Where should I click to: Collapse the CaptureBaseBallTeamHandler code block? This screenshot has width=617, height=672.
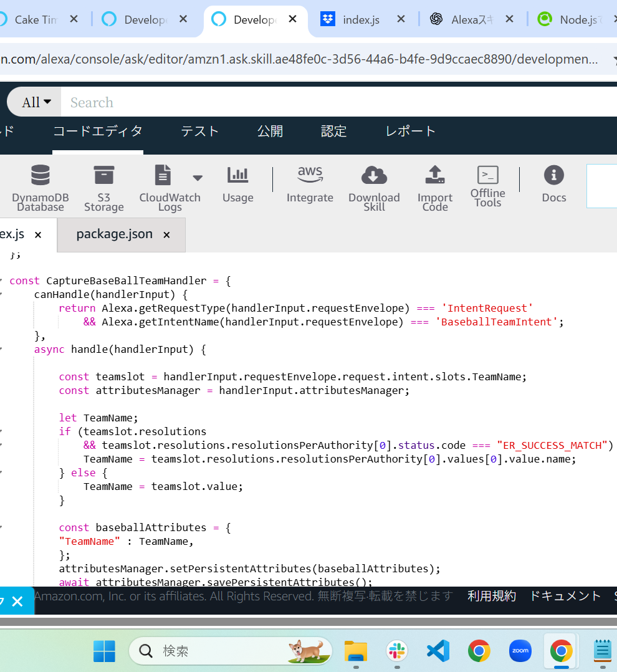2,281
